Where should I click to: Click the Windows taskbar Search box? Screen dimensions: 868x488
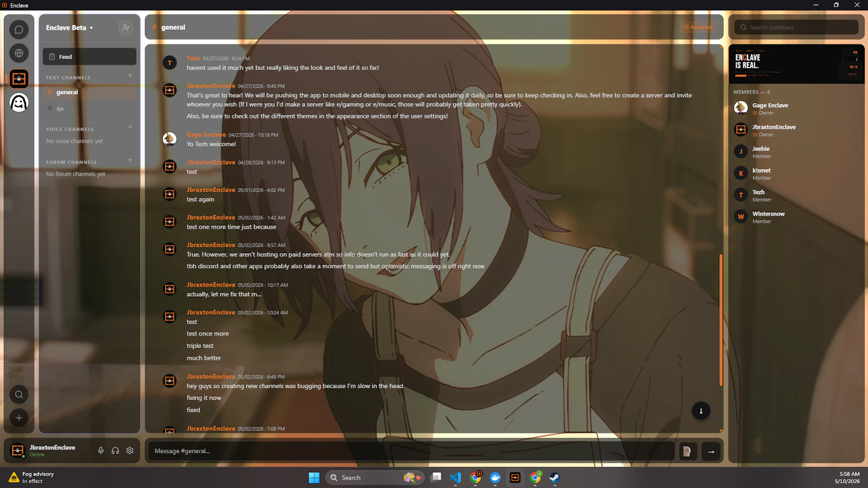374,478
